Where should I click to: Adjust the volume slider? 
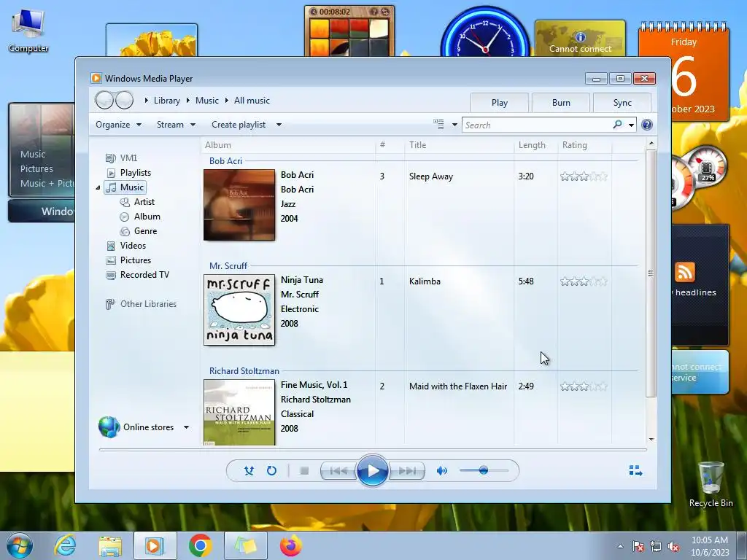pos(484,470)
